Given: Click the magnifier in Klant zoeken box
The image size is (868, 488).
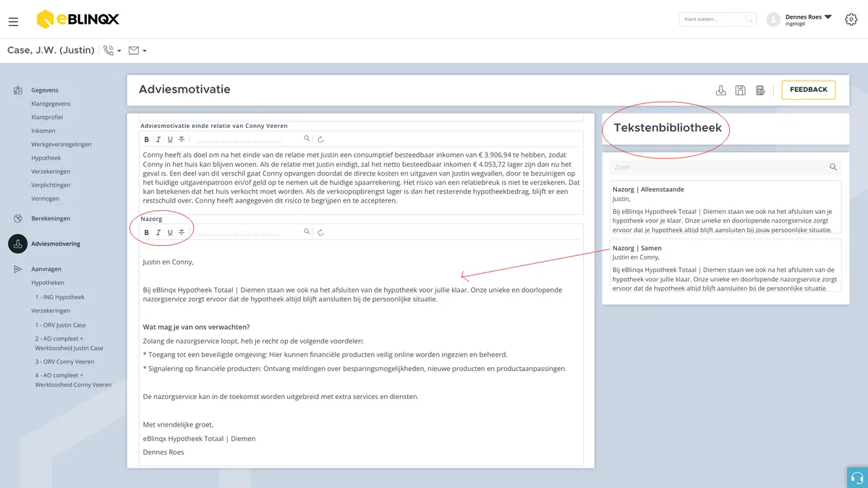Looking at the screenshot, I should 749,20.
